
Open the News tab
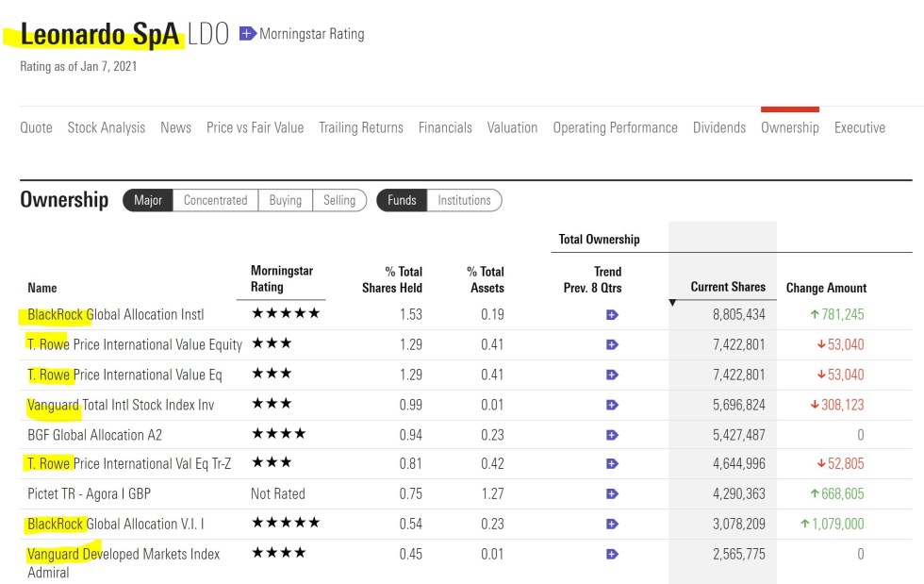175,127
